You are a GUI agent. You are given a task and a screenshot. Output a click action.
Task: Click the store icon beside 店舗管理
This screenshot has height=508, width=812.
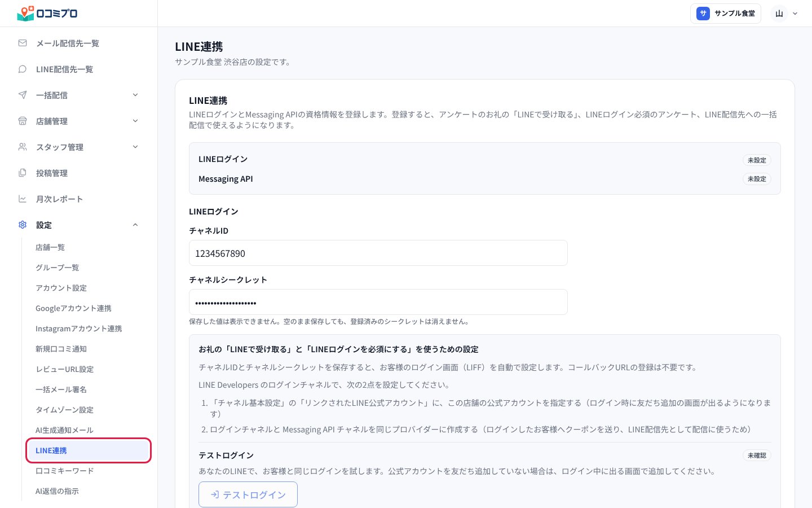[x=23, y=121]
